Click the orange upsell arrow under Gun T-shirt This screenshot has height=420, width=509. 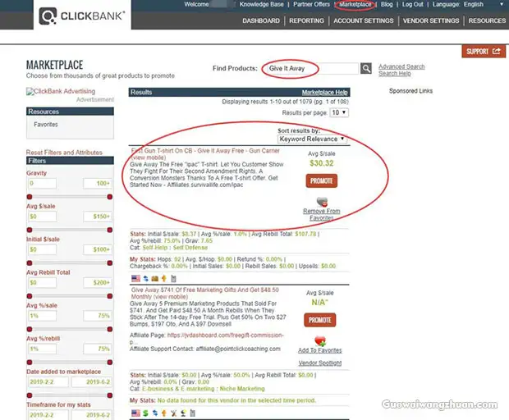pyautogui.click(x=164, y=278)
